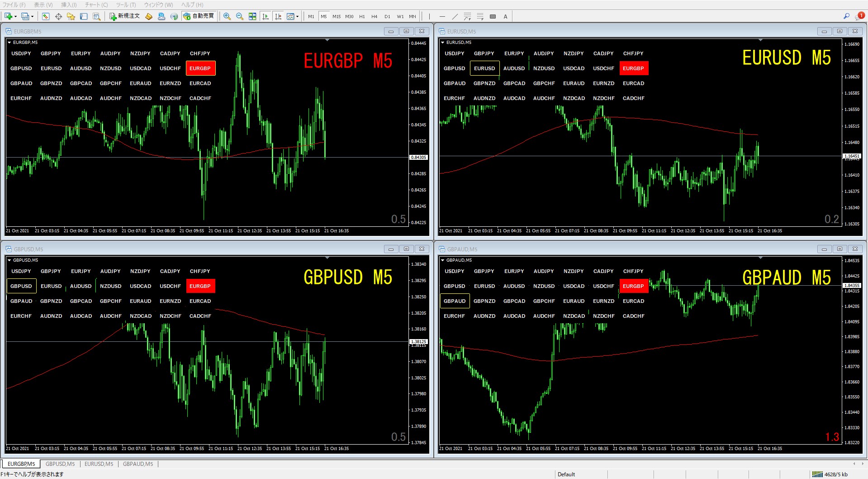Image resolution: width=868 pixels, height=479 pixels.
Task: Open the Data Window crosshair icon
Action: (x=58, y=16)
